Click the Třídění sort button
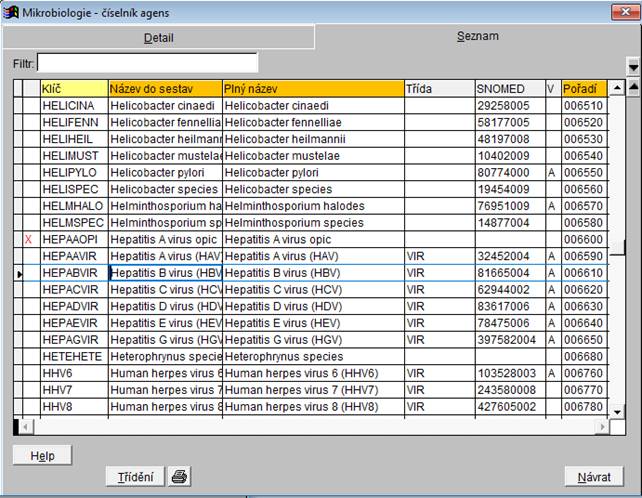This screenshot has height=498, width=642. 135,476
